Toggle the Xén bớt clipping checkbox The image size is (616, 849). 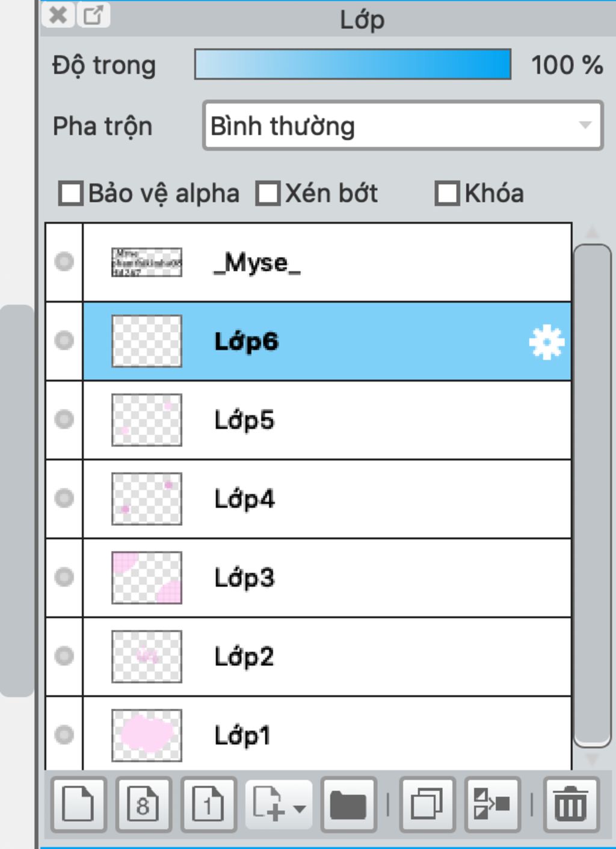tap(268, 194)
